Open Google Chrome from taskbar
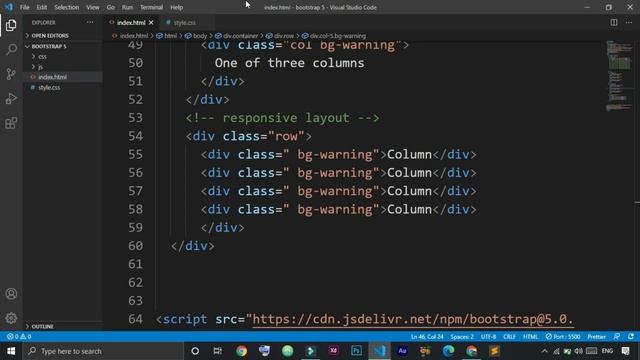 (241, 351)
